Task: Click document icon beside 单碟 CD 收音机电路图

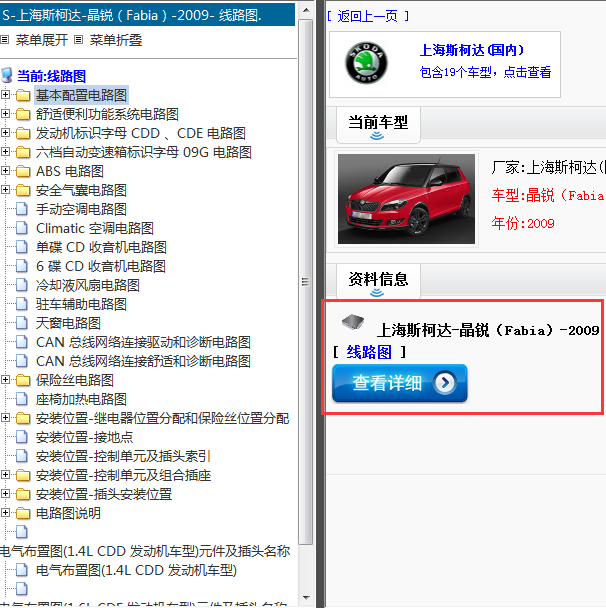Action: 22,247
